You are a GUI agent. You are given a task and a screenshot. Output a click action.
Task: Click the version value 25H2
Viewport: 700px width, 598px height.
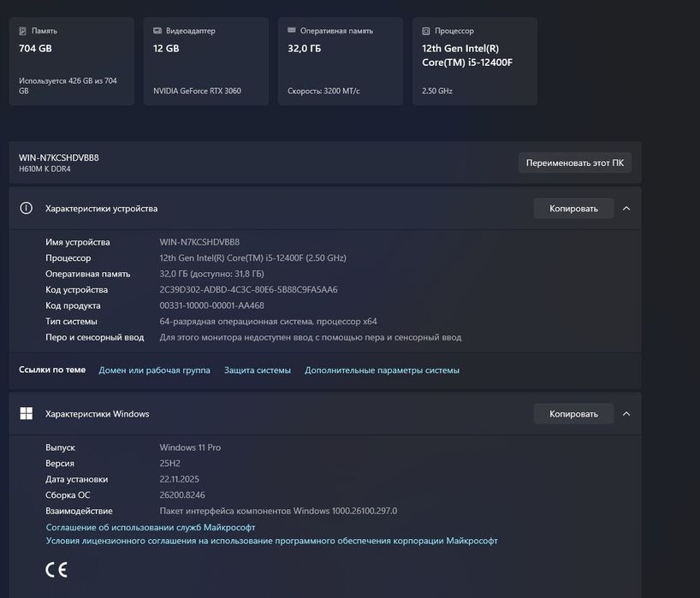(170, 463)
